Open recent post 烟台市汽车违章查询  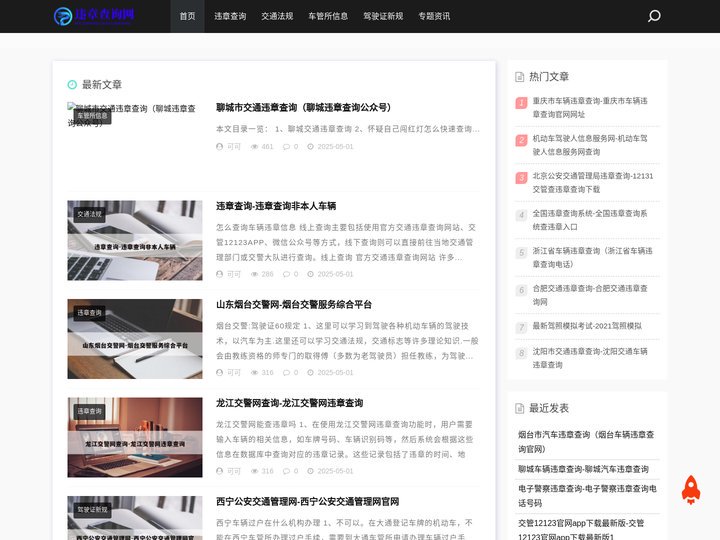point(586,442)
